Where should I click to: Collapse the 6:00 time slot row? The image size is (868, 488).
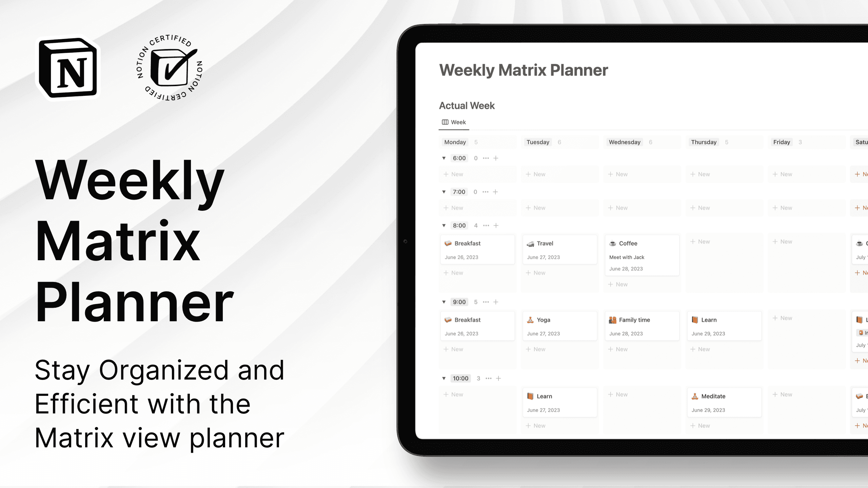coord(444,158)
